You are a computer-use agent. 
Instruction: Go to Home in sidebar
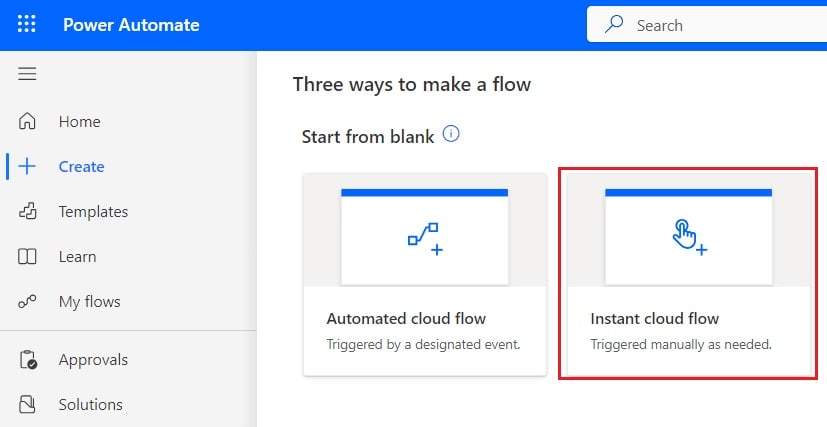[80, 122]
